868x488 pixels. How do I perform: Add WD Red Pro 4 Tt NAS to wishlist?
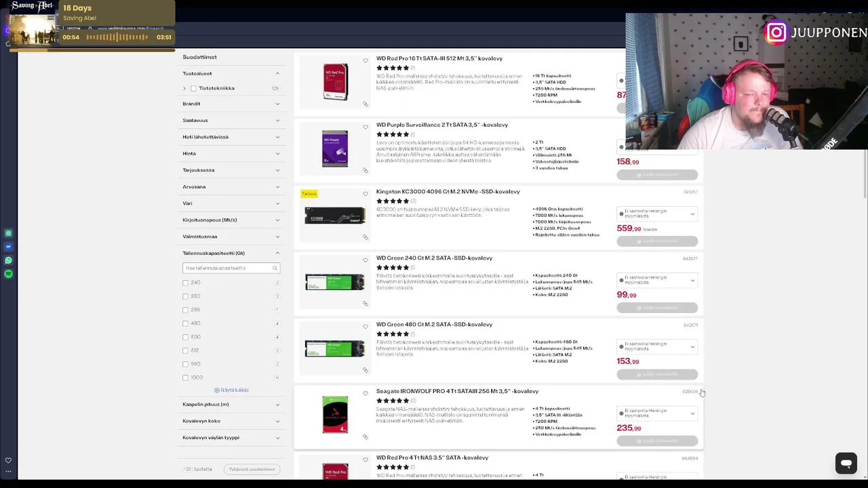point(366,460)
